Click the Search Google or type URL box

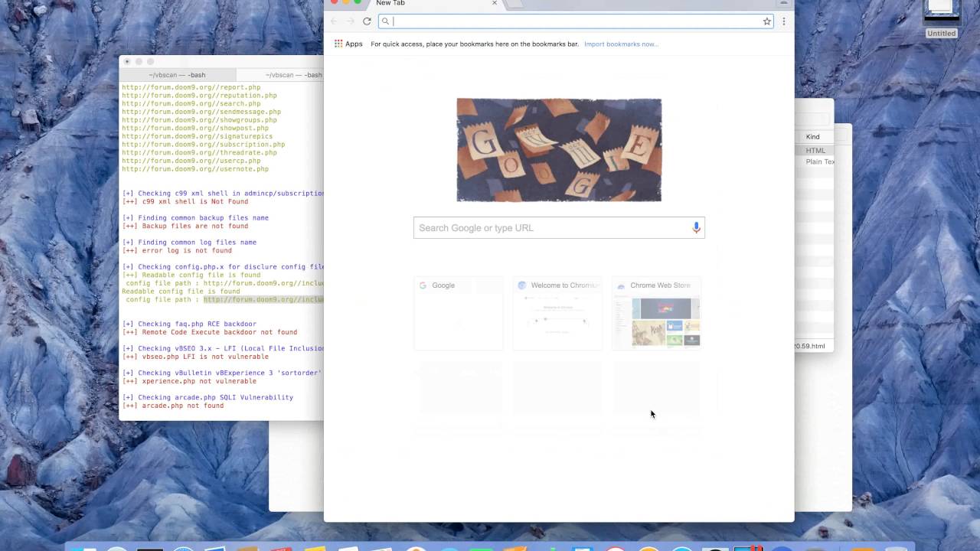559,227
